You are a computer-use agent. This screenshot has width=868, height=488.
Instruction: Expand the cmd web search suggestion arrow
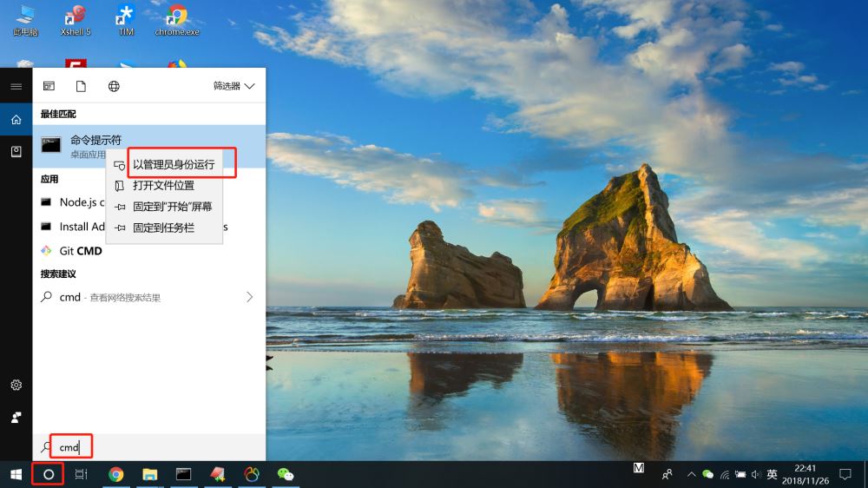(x=250, y=297)
